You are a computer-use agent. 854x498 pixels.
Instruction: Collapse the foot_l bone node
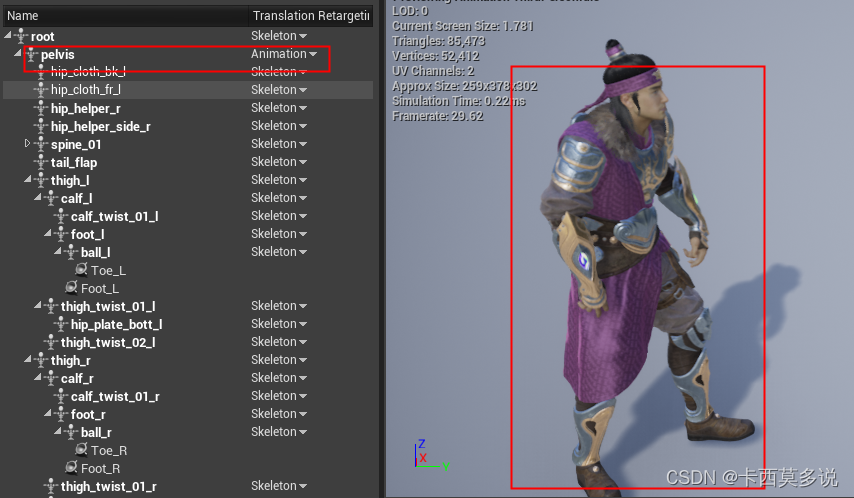coord(48,233)
